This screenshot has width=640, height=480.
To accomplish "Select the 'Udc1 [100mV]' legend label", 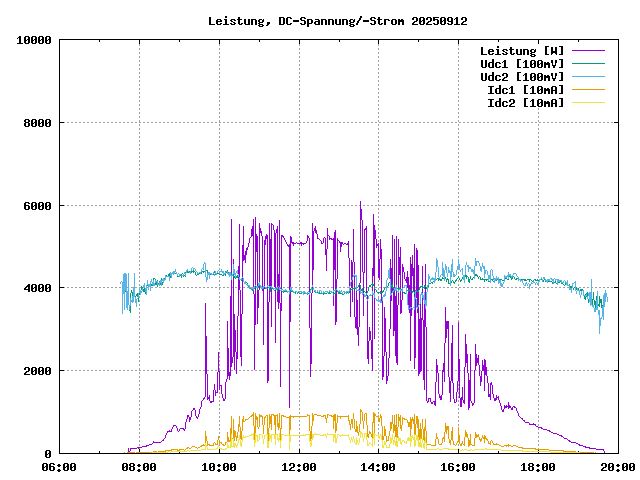I will [521, 64].
